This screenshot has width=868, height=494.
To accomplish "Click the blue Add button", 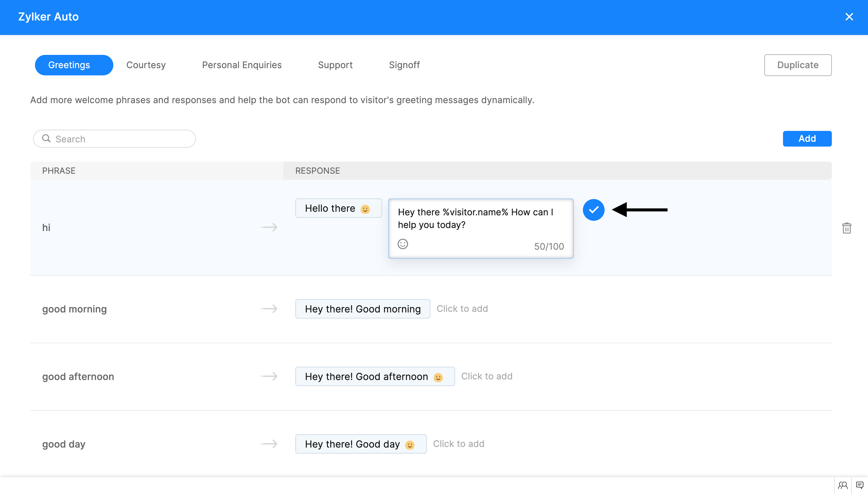I will [807, 138].
